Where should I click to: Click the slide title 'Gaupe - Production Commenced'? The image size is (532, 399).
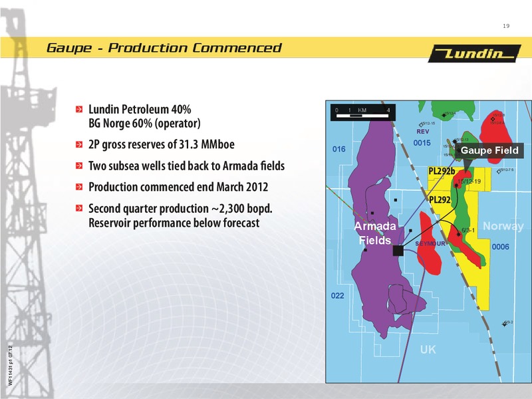pos(164,48)
